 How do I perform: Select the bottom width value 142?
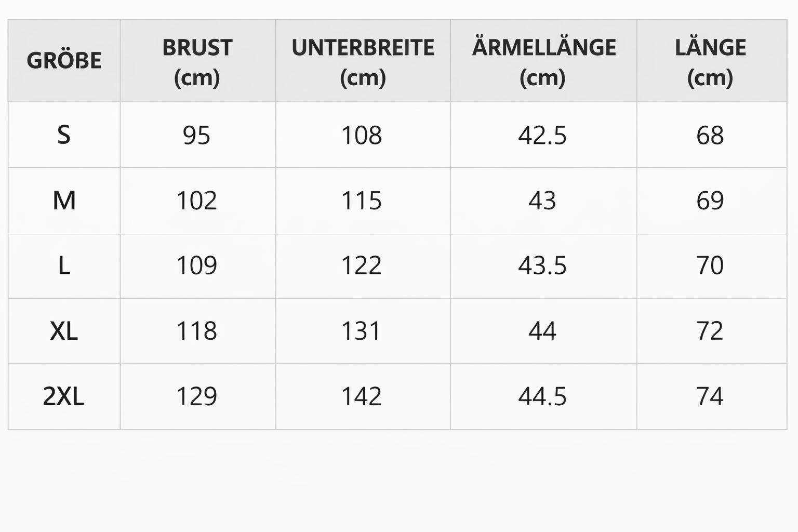362,396
